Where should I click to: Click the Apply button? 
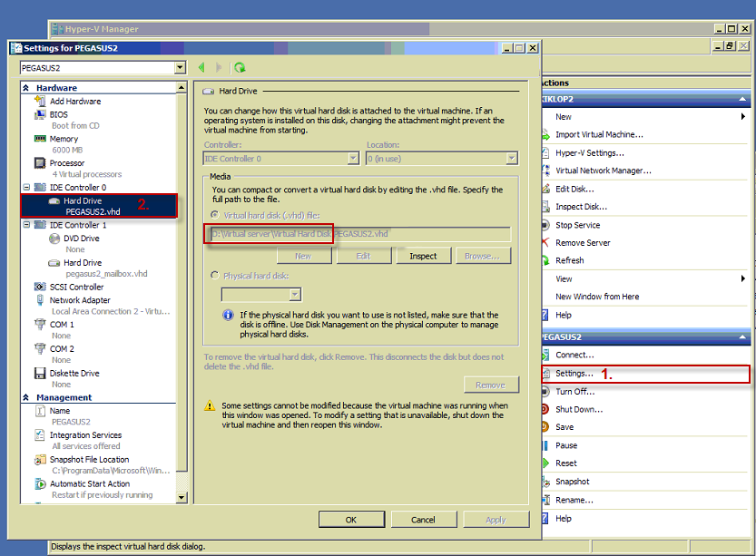pos(496,520)
